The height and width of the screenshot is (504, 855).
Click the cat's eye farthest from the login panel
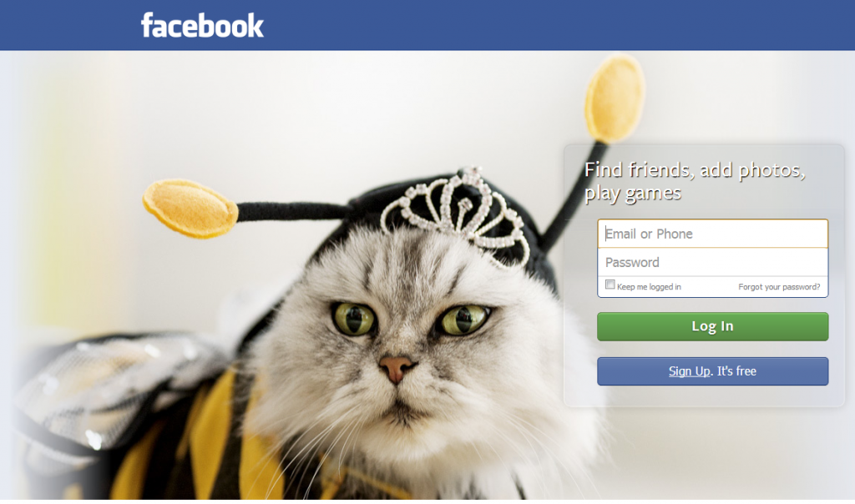pos(354,318)
